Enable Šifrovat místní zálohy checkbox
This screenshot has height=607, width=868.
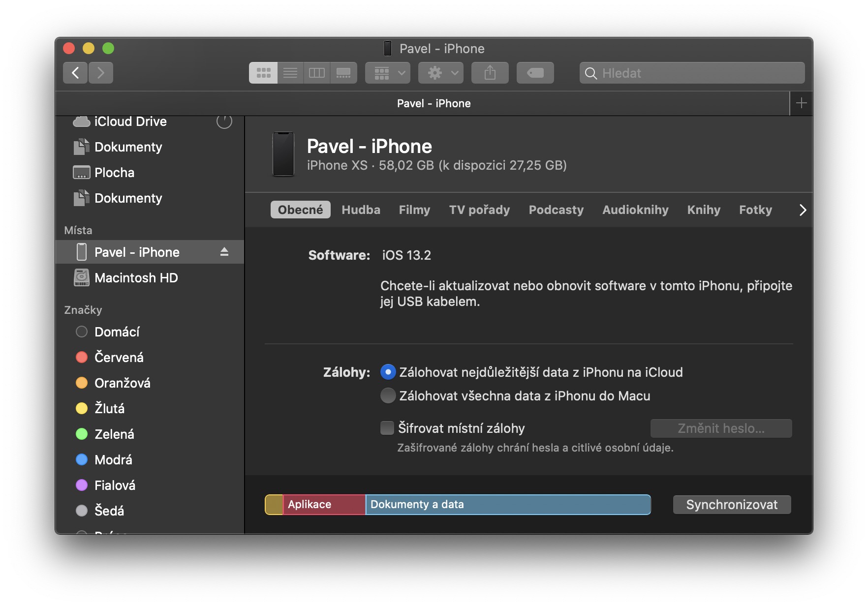(x=387, y=428)
